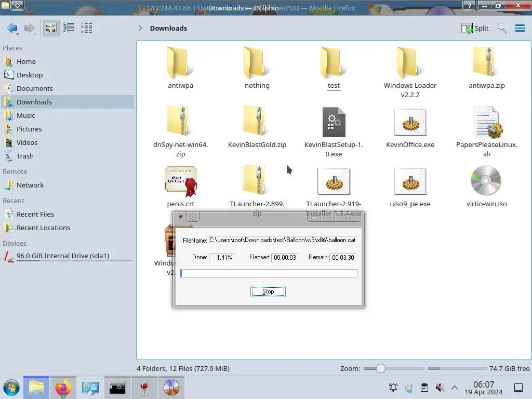Click the extraction progress bar
The width and height of the screenshot is (532, 399).
tap(269, 273)
